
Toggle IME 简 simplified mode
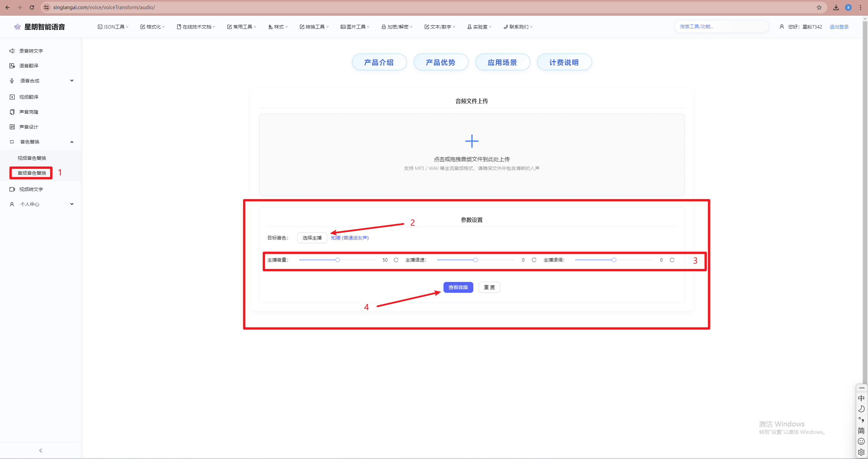(x=861, y=431)
